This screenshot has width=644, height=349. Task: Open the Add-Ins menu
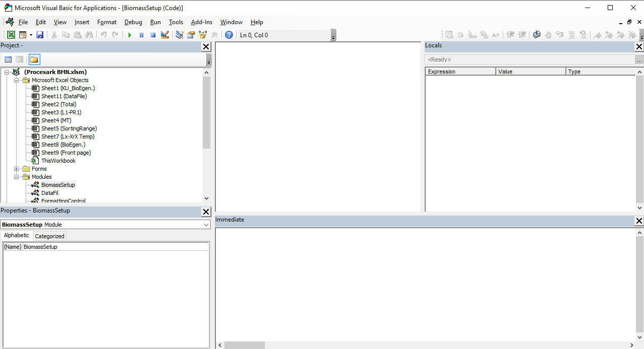(x=202, y=22)
